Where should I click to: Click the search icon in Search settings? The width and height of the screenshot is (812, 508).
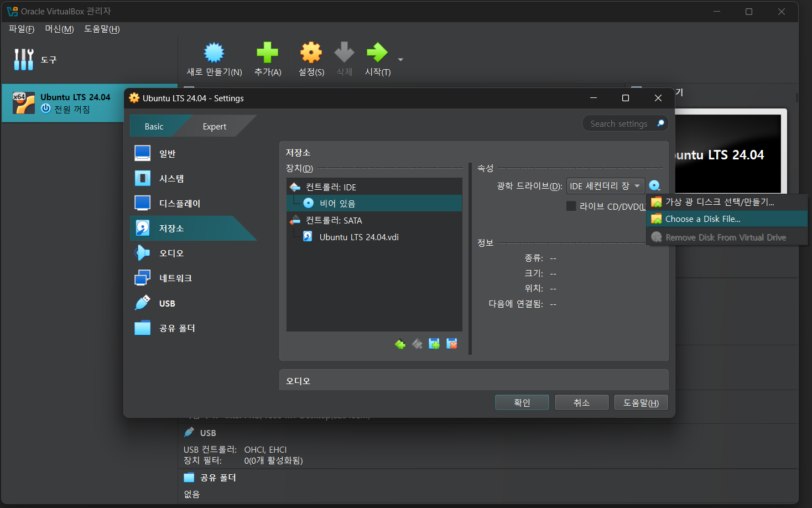[660, 123]
